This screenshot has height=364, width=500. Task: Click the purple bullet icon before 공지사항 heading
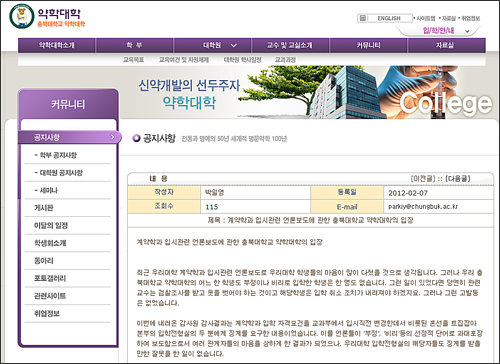coord(136,138)
